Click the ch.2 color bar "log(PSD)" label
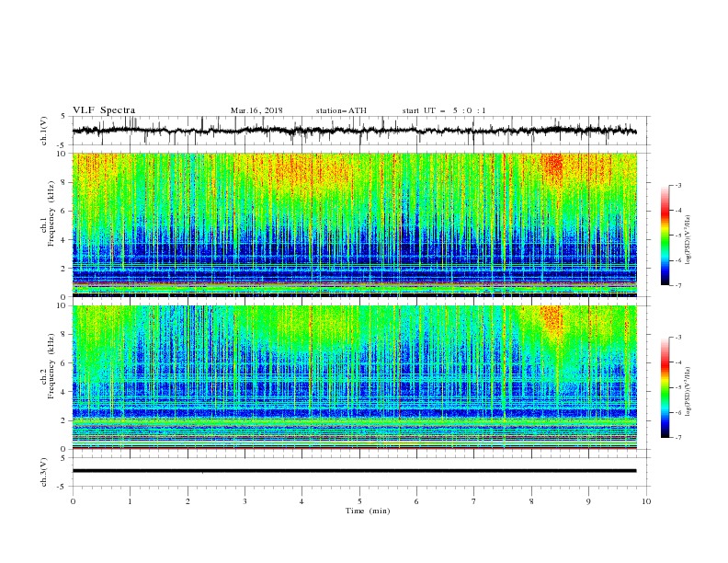The width and height of the screenshot is (728, 563). [688, 392]
